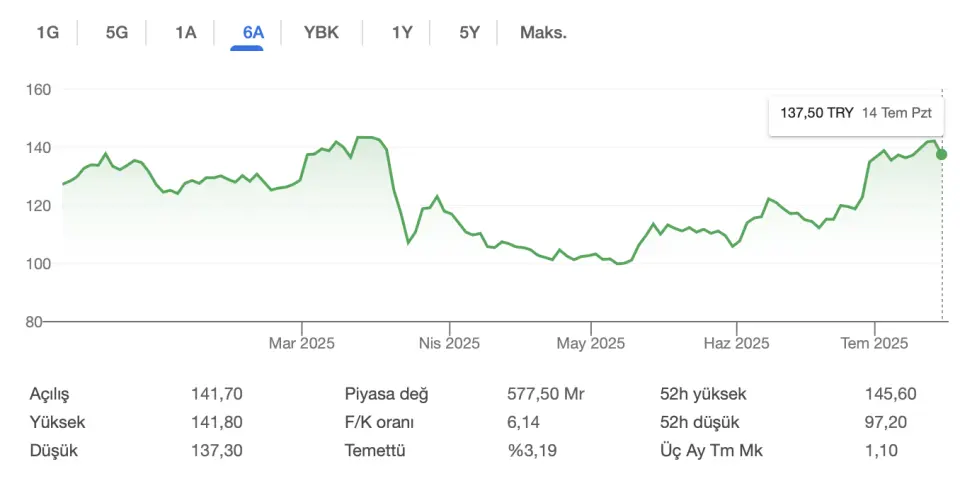This screenshot has width=960, height=486.
Task: Select the 1G time range tab
Action: point(48,32)
